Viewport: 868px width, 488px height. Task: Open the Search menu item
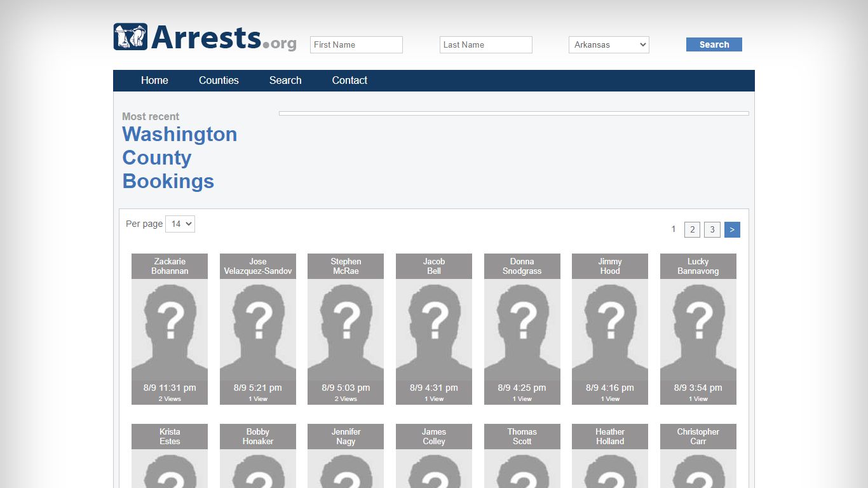pyautogui.click(x=285, y=80)
